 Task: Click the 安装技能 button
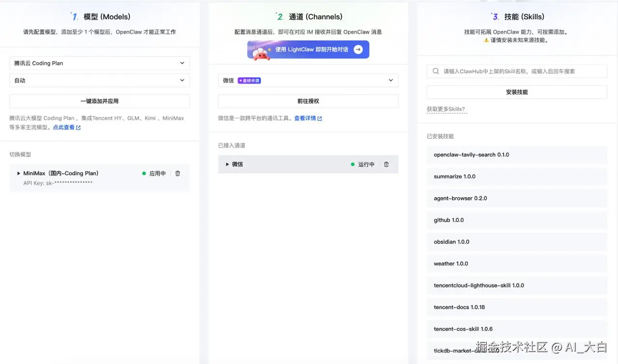tap(517, 92)
